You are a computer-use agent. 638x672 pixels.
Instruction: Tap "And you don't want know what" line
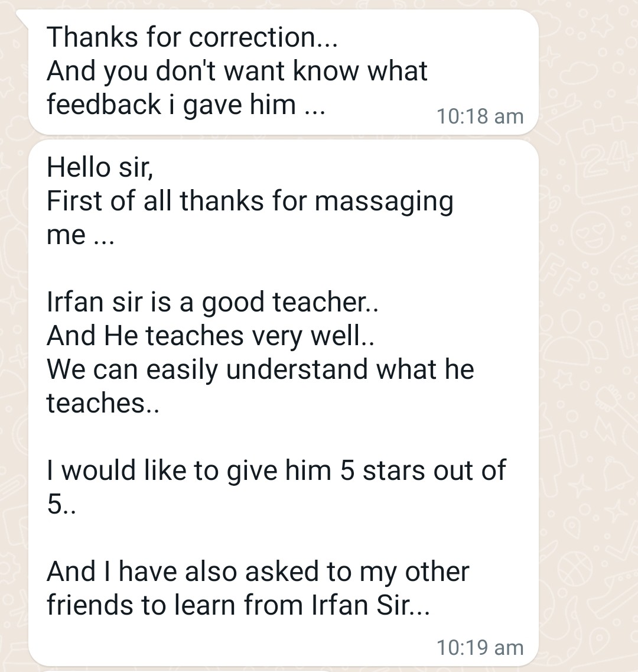(x=236, y=71)
